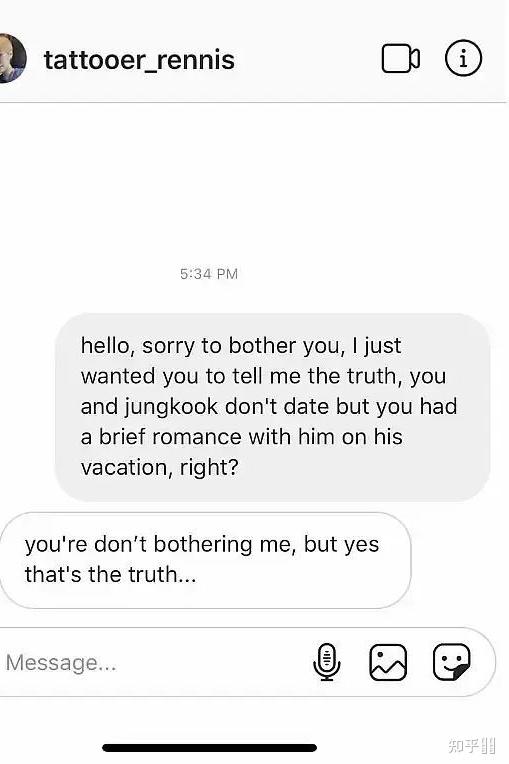This screenshot has width=509, height=764.
Task: Tap the home indicator bar at bottom
Action: tap(209, 747)
